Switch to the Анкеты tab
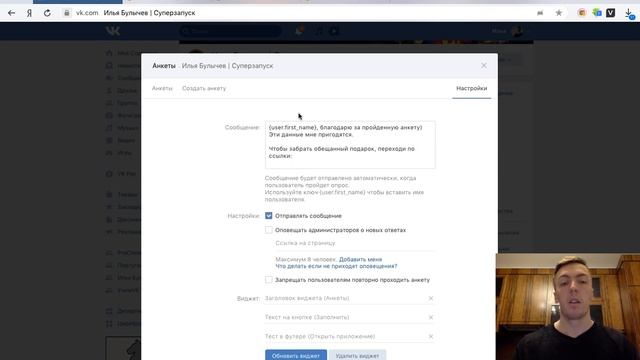Viewport: 640px width, 360px height. 162,88
